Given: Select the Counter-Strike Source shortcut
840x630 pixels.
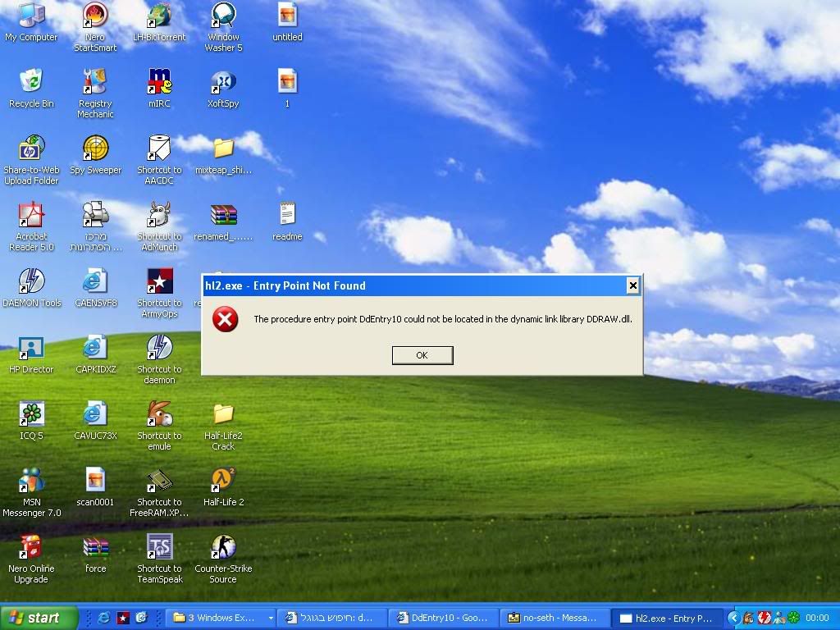Looking at the screenshot, I should click(x=223, y=559).
